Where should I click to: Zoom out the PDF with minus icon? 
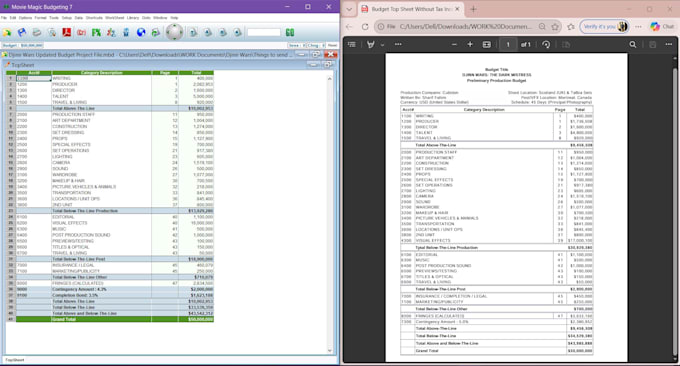click(454, 44)
